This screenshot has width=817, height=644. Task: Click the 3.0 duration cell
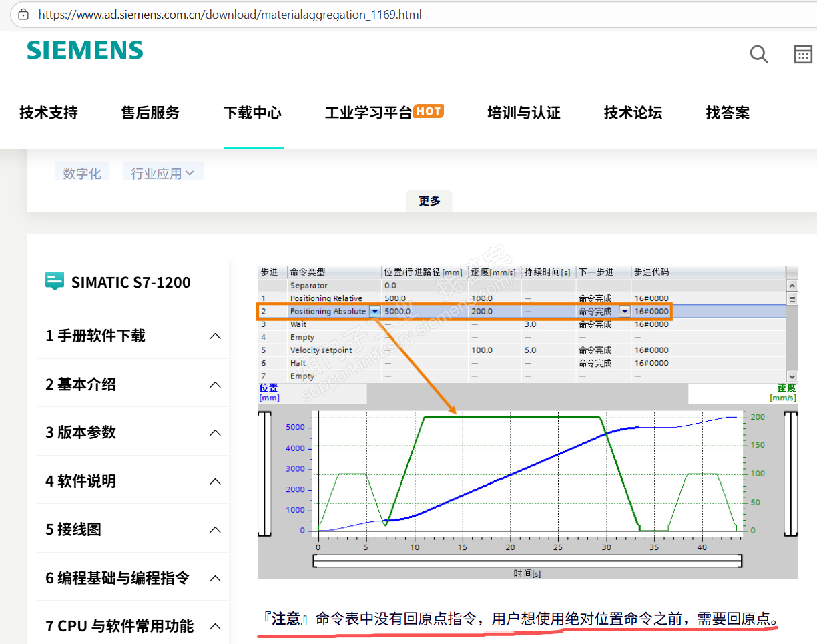pos(549,324)
